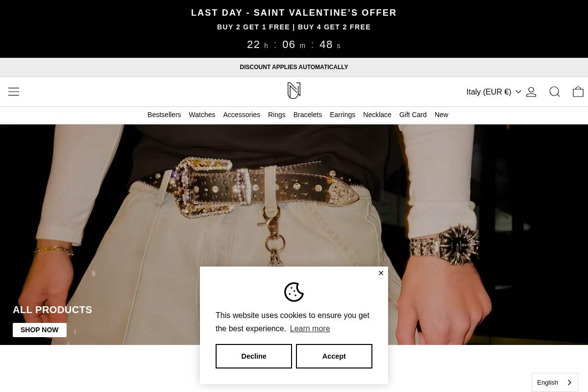Browse the Rings category
The width and height of the screenshot is (588, 392).
click(x=277, y=115)
